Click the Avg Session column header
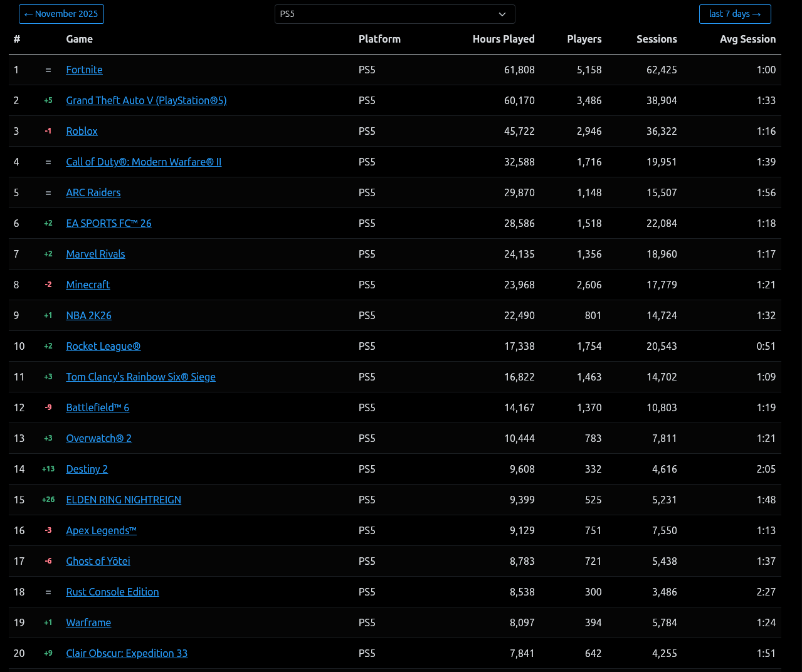 click(x=747, y=39)
